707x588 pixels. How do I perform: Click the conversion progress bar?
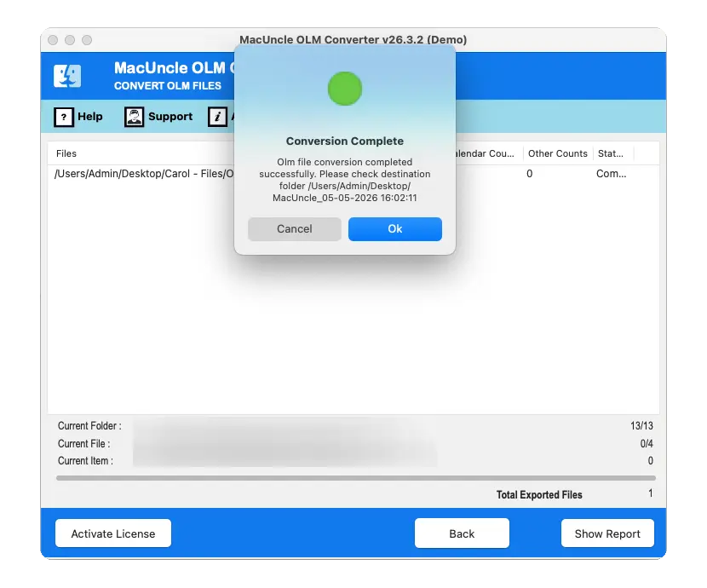coord(356,477)
